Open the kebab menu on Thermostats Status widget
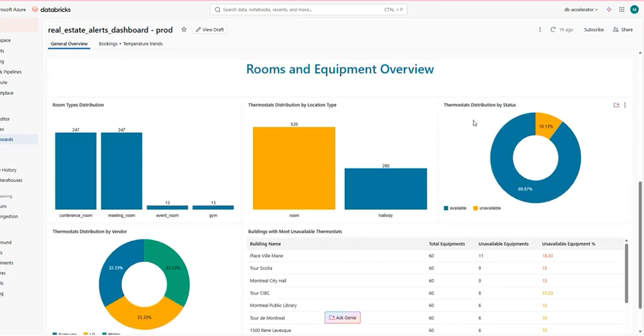Image resolution: width=644 pixels, height=336 pixels. (x=625, y=105)
